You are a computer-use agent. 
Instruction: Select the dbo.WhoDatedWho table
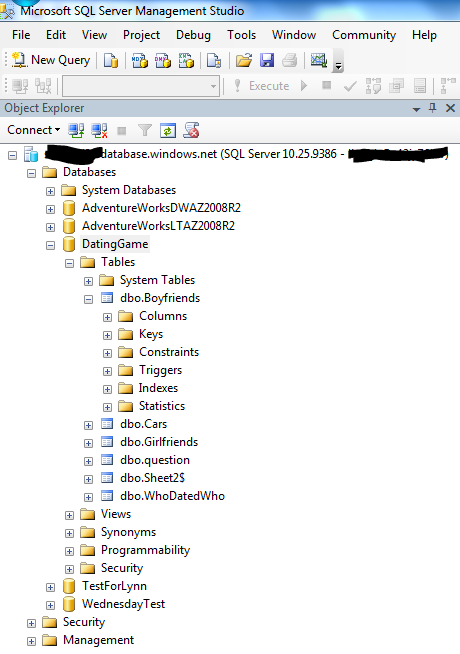click(x=172, y=496)
